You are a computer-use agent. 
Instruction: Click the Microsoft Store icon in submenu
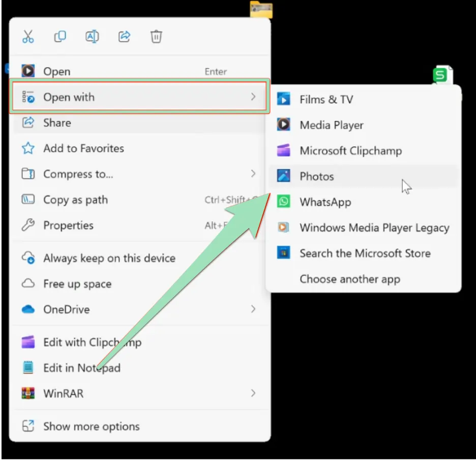click(x=284, y=253)
